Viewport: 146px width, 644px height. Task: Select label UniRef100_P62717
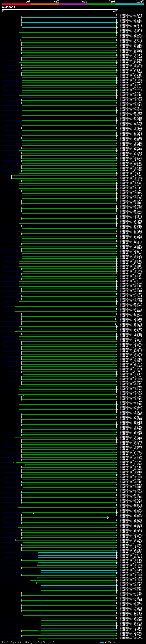131,352
